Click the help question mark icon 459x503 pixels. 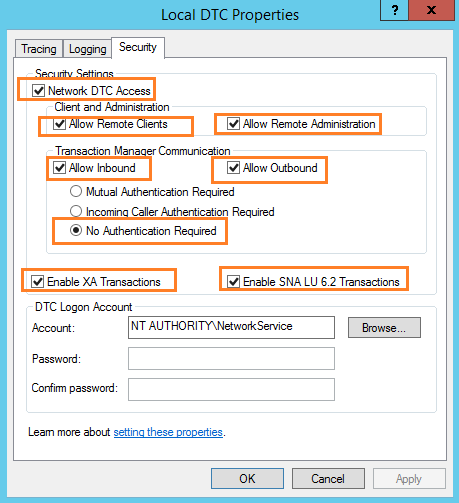click(395, 10)
